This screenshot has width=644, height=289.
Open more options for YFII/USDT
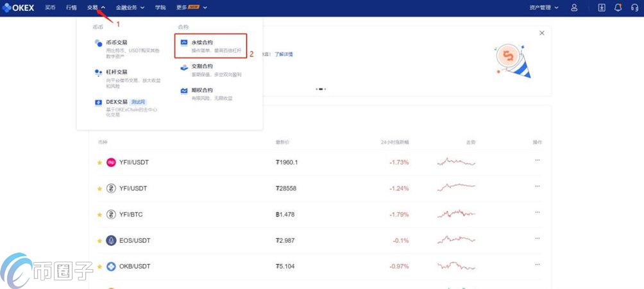(538, 160)
